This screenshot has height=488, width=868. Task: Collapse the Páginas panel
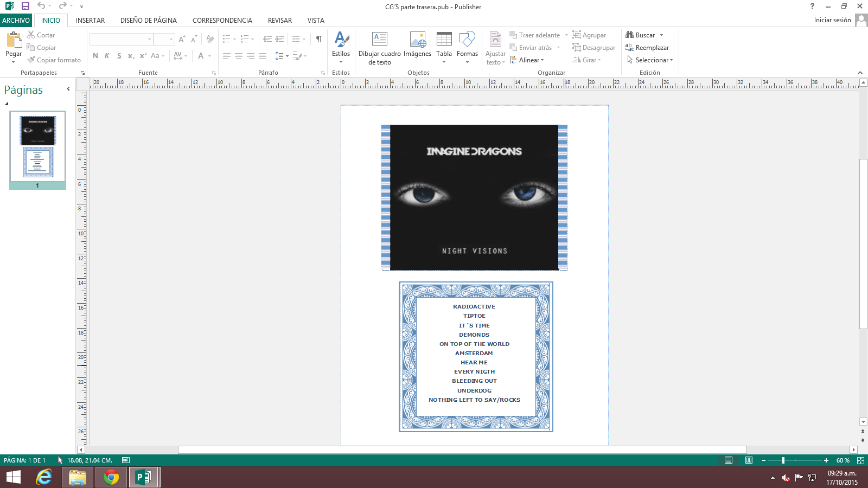coord(68,90)
